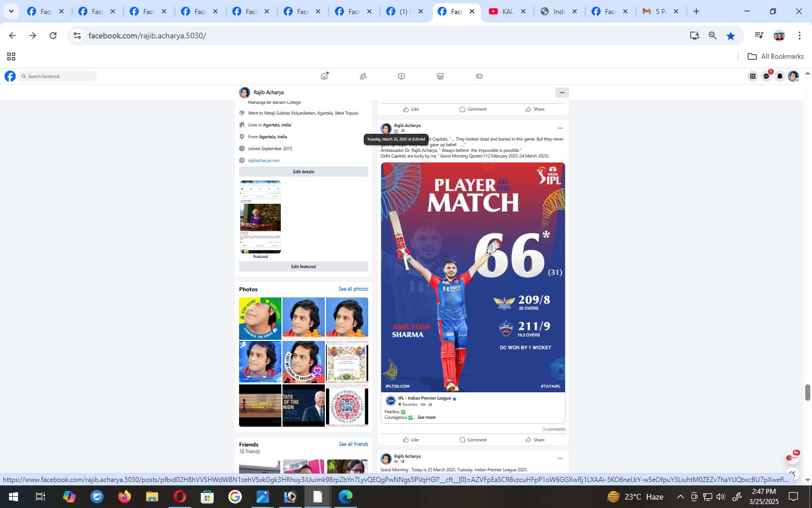Viewport: 812px width, 508px height.
Task: Open the account profile picture menu
Action: (x=793, y=76)
